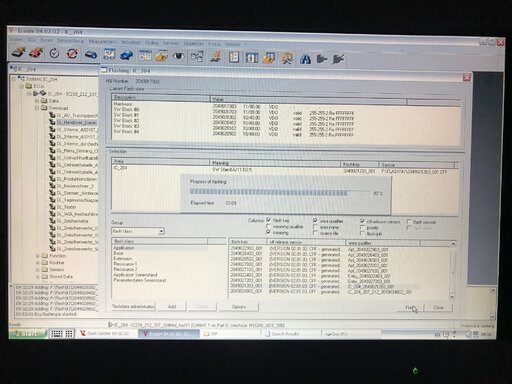Open the Extras menu

(214, 44)
